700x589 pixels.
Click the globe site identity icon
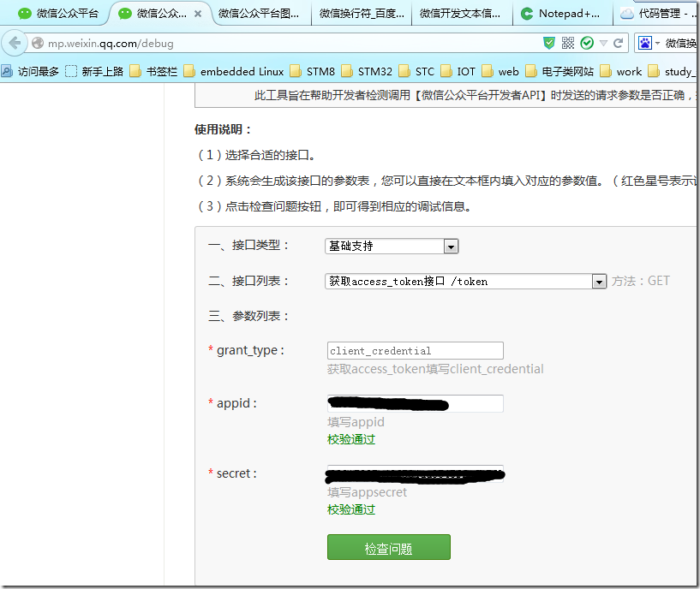[38, 43]
